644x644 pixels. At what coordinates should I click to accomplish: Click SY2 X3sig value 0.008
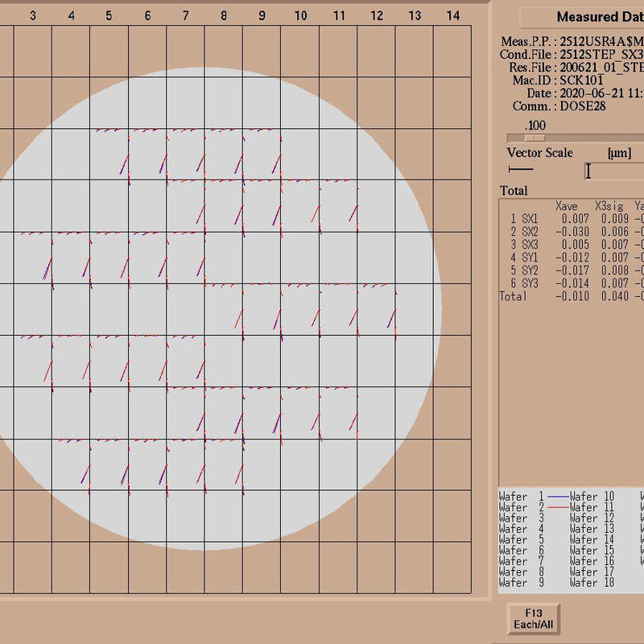click(615, 270)
